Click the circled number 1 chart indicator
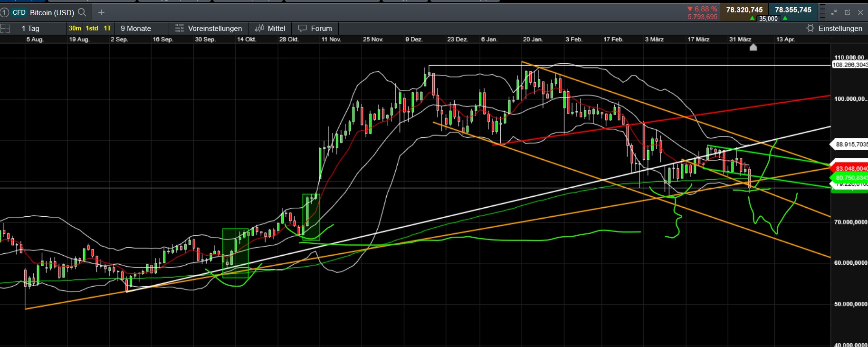This screenshot has height=347, width=868. (x=5, y=12)
